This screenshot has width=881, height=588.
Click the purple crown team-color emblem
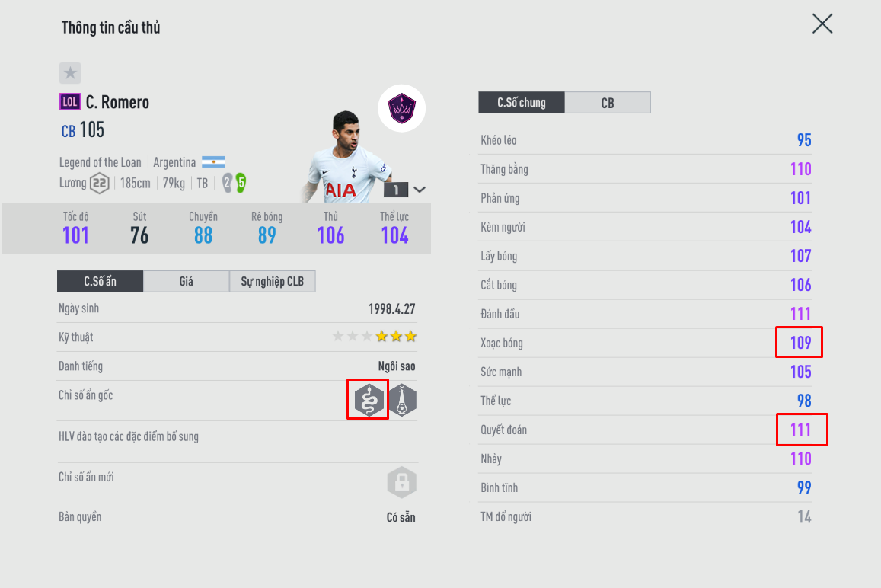coord(402,108)
